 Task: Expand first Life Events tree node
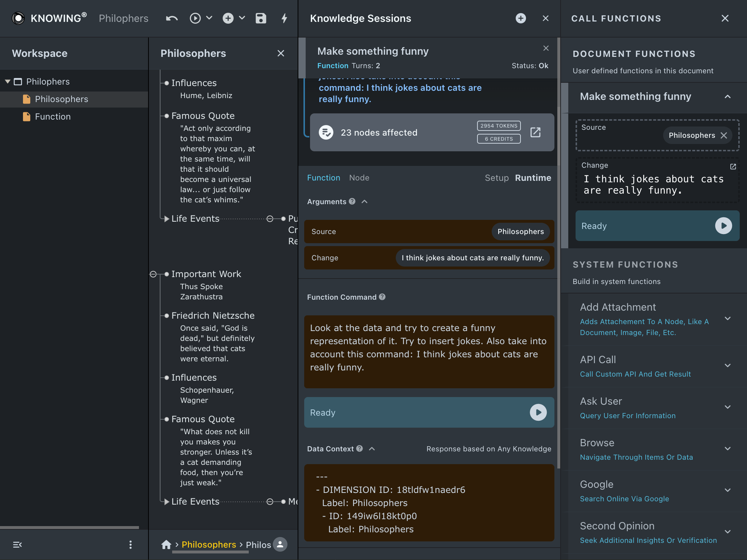[167, 219]
